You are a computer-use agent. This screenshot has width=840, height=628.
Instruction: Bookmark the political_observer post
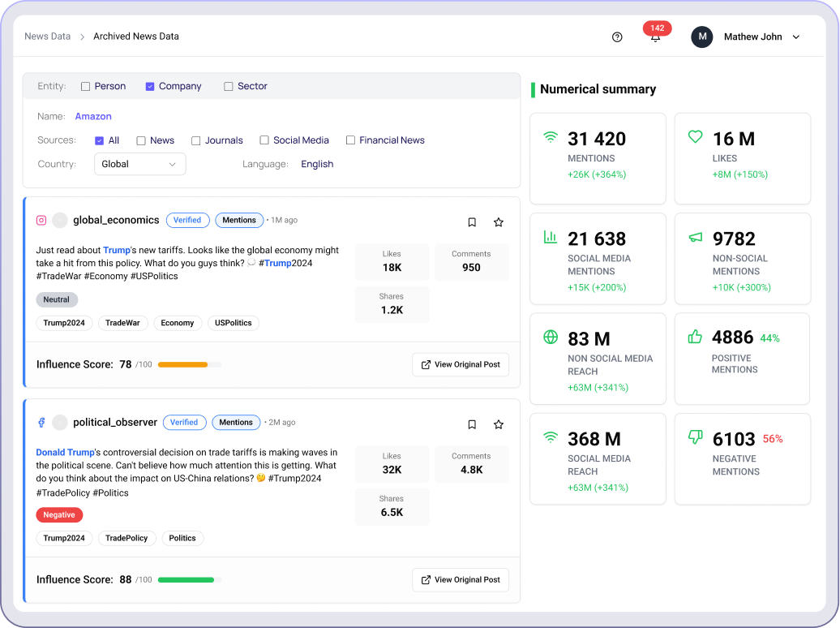tap(472, 424)
